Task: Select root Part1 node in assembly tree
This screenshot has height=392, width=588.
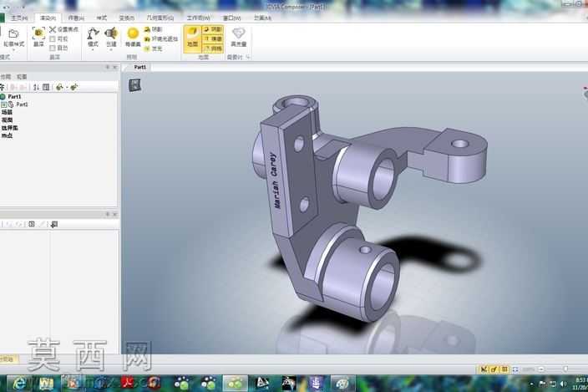Action: point(15,97)
